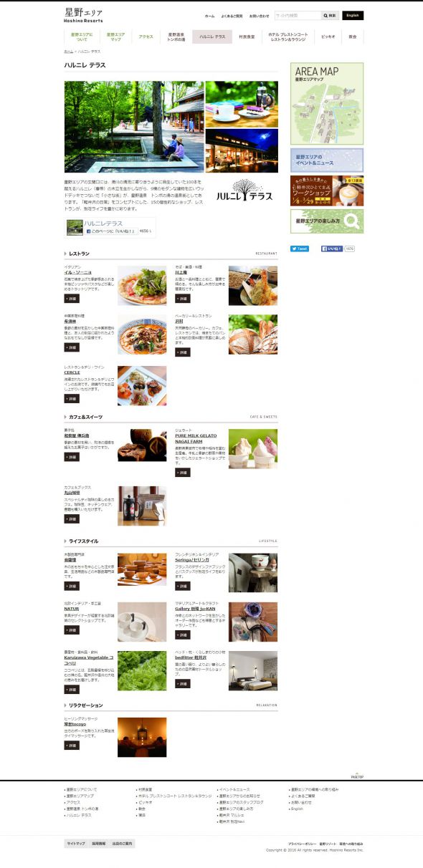Click the Harunire Terrace tree logo
The width and height of the screenshot is (423, 868).
242,190
